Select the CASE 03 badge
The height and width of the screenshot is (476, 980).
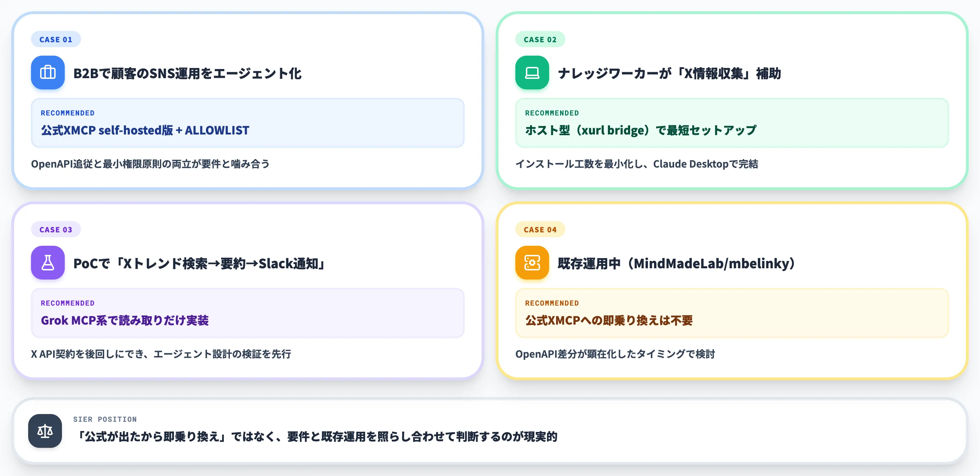(56, 230)
